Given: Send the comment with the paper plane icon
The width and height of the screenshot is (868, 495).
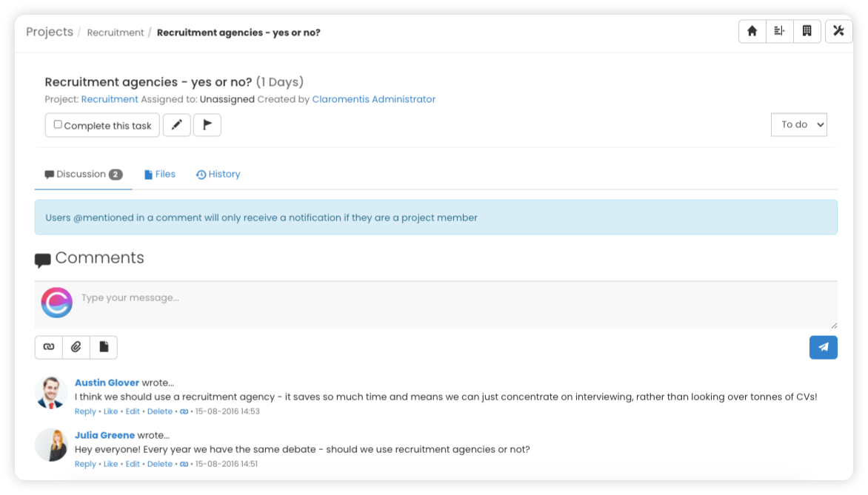Looking at the screenshot, I should coord(824,347).
